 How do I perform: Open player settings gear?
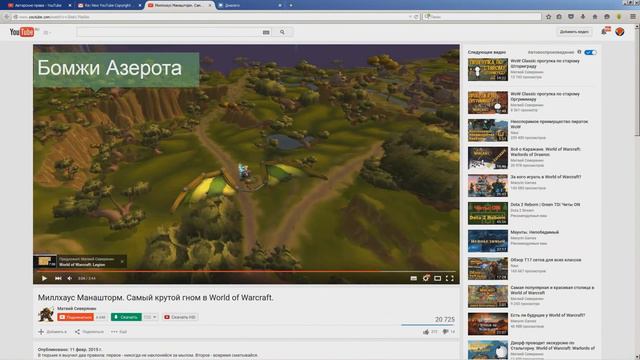426,278
